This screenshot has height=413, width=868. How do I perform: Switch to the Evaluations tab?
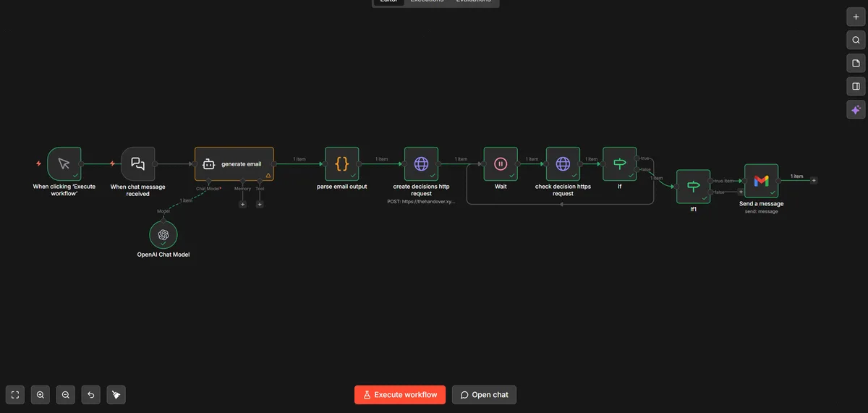(473, 1)
